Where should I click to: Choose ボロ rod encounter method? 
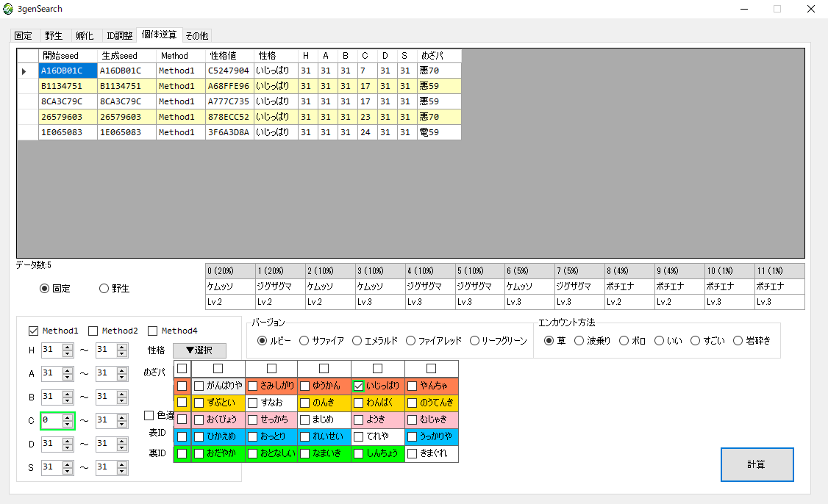pyautogui.click(x=632, y=341)
